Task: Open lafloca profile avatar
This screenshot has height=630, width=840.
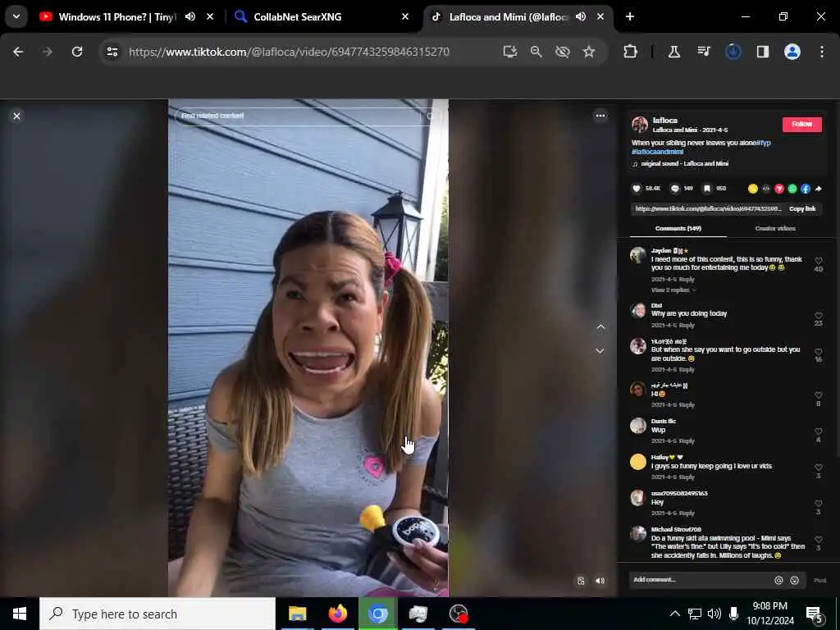Action: point(640,125)
